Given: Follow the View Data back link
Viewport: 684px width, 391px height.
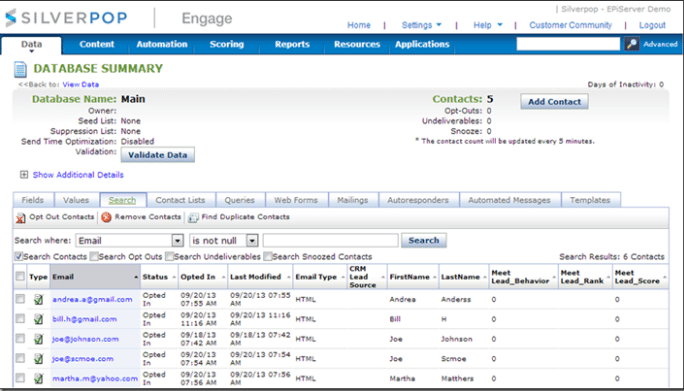Looking at the screenshot, I should [x=81, y=84].
